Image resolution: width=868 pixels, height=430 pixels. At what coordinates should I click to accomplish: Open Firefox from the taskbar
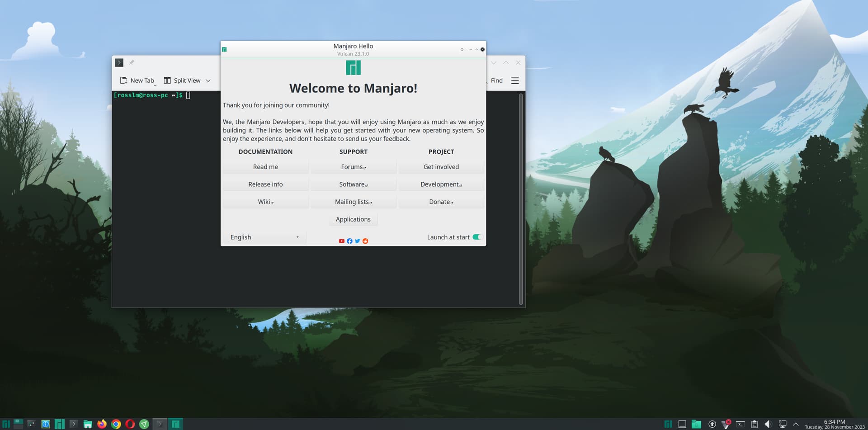(102, 424)
